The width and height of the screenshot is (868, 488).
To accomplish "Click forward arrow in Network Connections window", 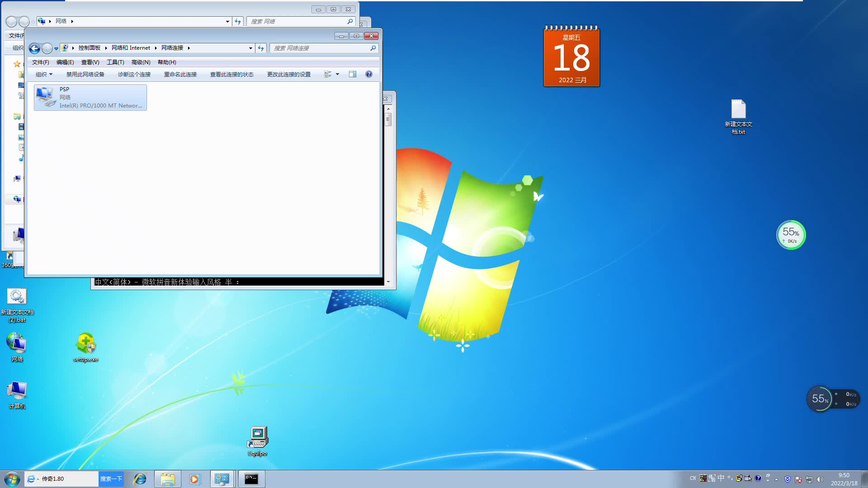I will 47,48.
